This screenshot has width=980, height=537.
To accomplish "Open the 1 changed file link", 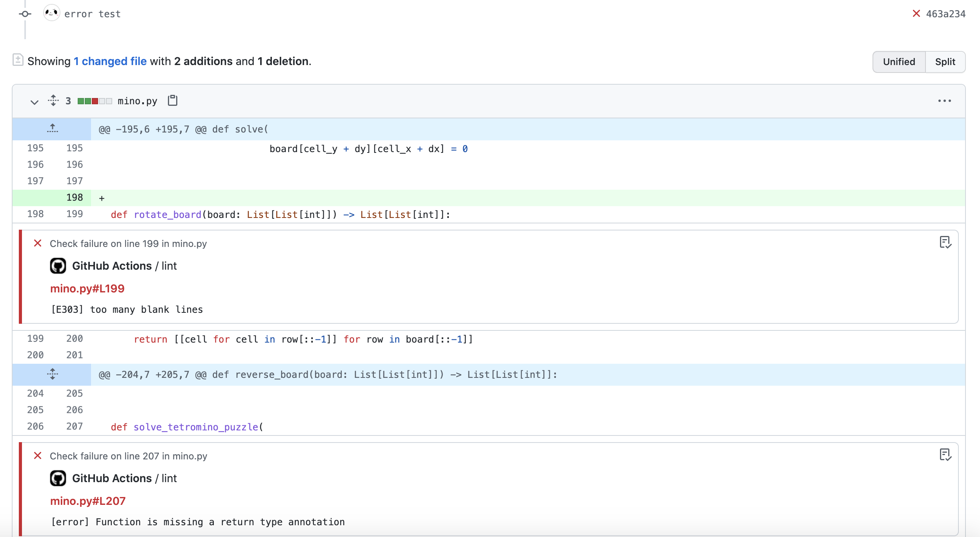I will click(110, 61).
